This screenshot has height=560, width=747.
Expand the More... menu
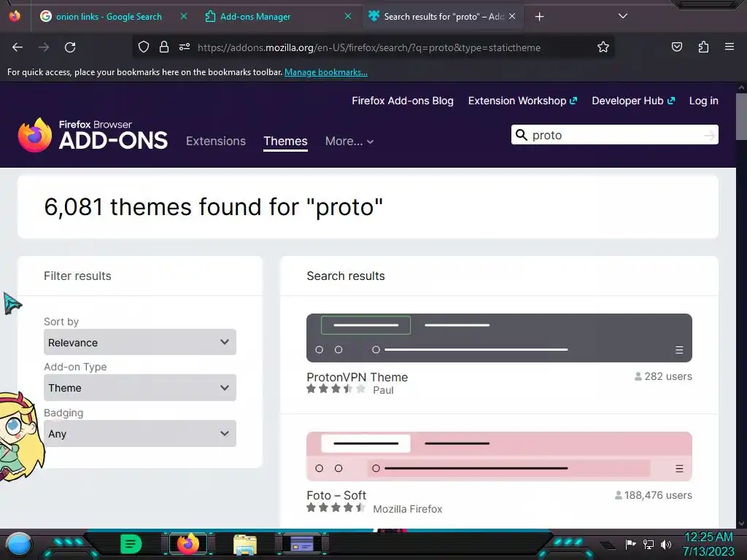tap(349, 141)
